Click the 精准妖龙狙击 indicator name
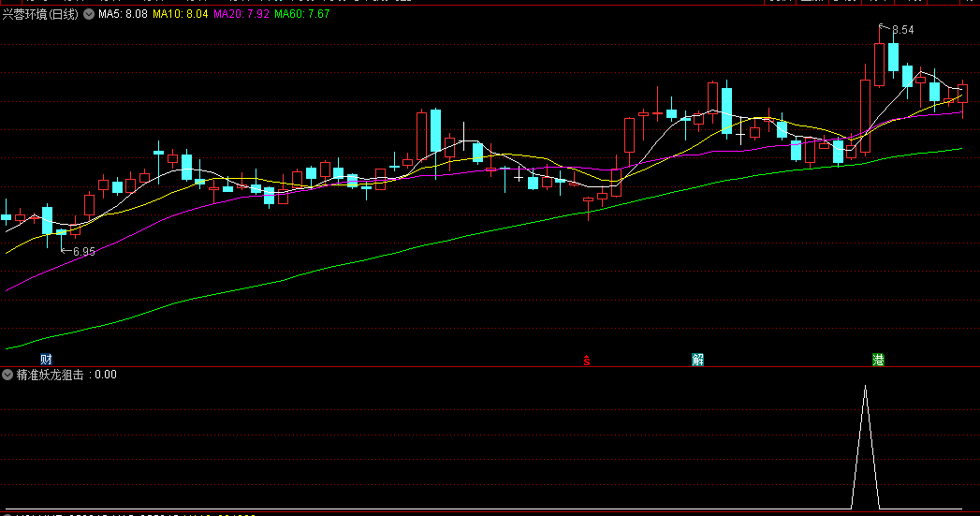The width and height of the screenshot is (980, 516). point(50,375)
